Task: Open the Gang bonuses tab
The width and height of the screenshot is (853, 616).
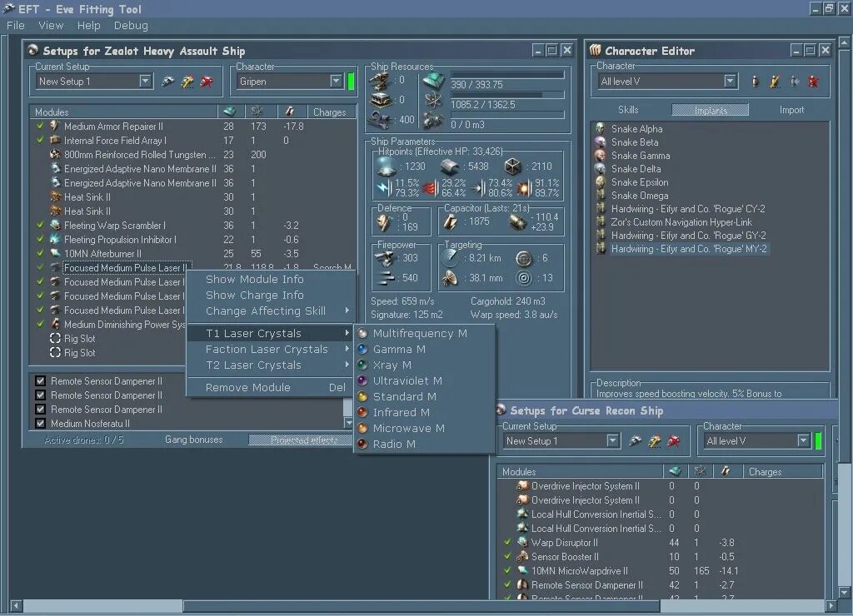Action: (193, 440)
